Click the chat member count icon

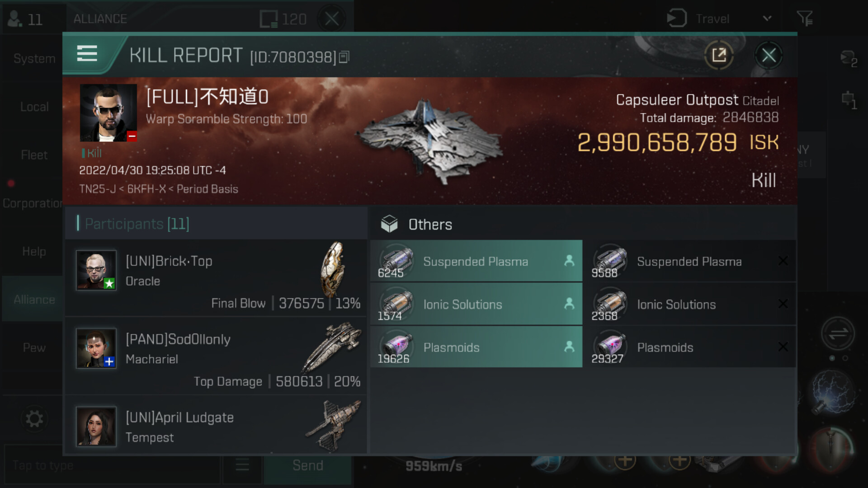[25, 19]
